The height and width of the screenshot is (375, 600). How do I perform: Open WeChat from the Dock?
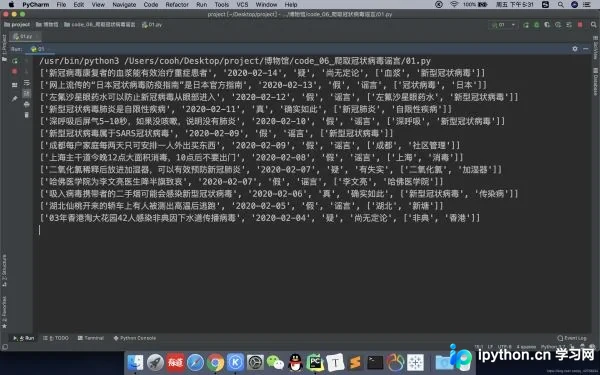(275, 362)
